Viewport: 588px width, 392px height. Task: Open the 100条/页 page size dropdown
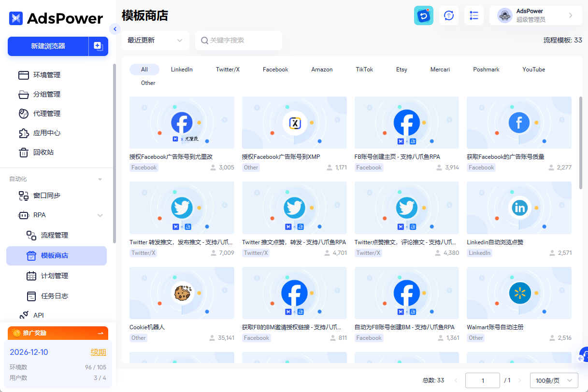pyautogui.click(x=554, y=380)
